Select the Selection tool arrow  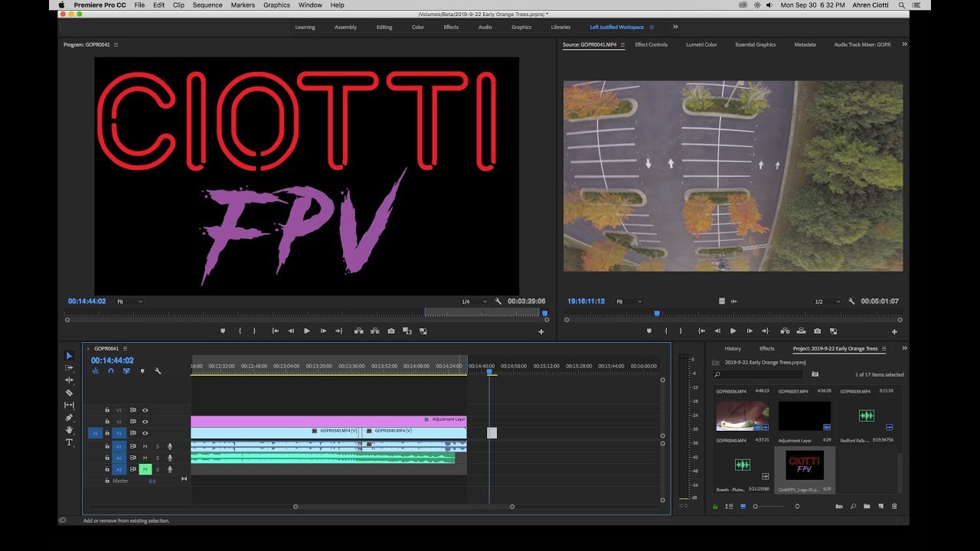[69, 356]
